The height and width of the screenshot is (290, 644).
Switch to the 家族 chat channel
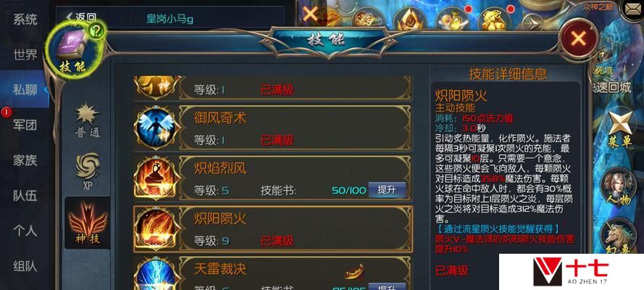click(x=25, y=160)
